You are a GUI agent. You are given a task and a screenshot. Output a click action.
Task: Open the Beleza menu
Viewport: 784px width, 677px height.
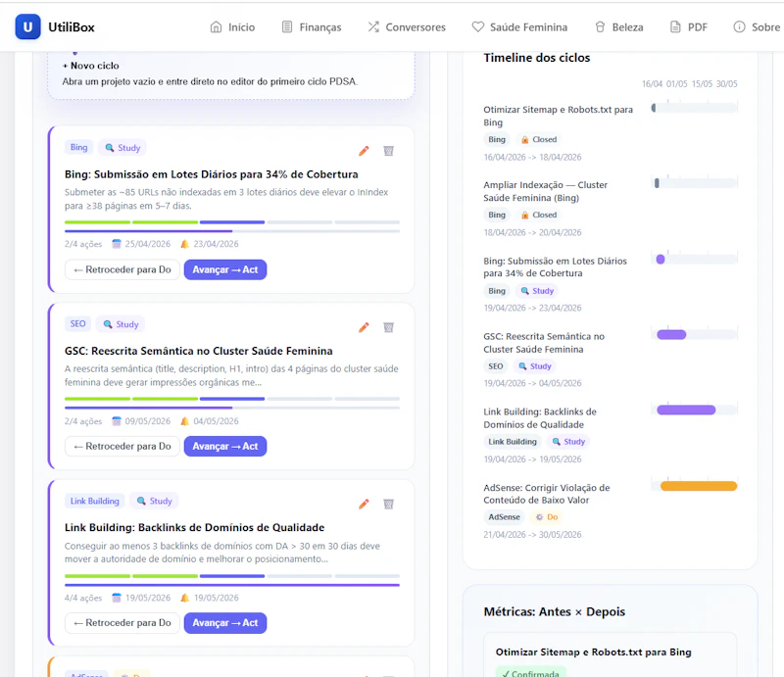coord(618,27)
